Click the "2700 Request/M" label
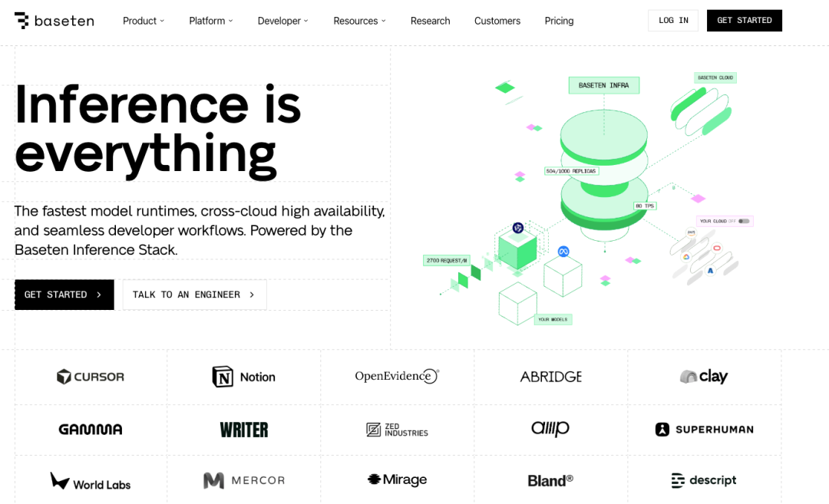 (447, 261)
